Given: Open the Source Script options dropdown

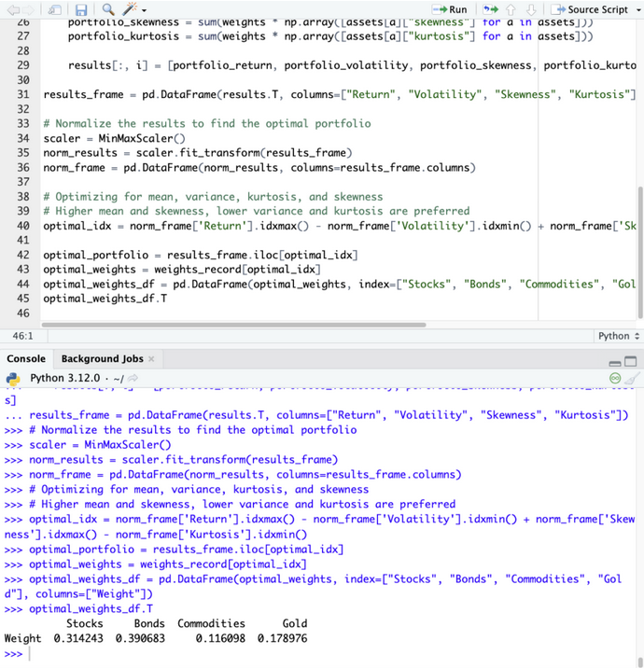Looking at the screenshot, I should pyautogui.click(x=639, y=10).
